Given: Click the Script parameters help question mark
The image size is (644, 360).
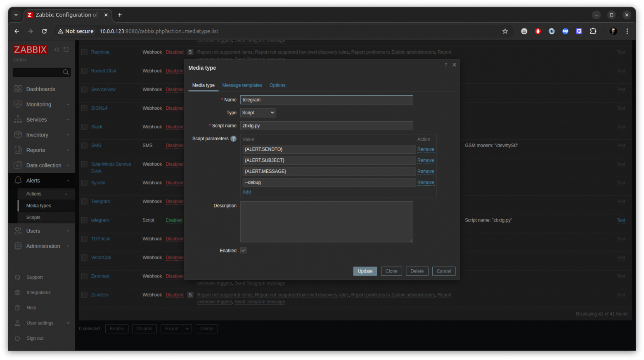Looking at the screenshot, I should [x=234, y=139].
